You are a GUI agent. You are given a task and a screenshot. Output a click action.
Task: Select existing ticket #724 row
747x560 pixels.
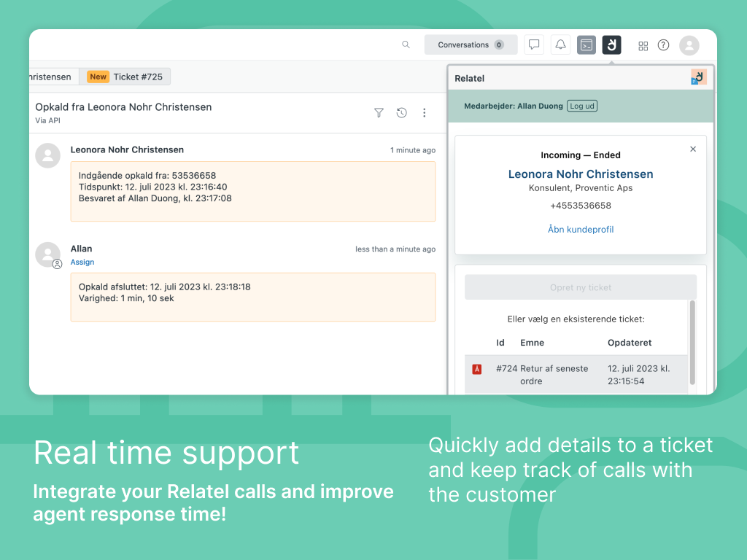point(575,375)
